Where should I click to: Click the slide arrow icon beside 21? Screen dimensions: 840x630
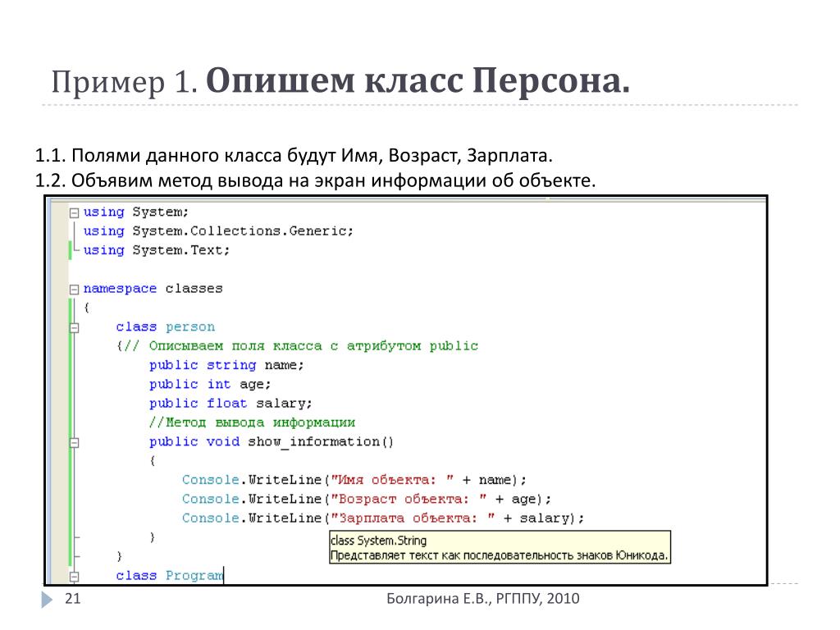point(47,600)
